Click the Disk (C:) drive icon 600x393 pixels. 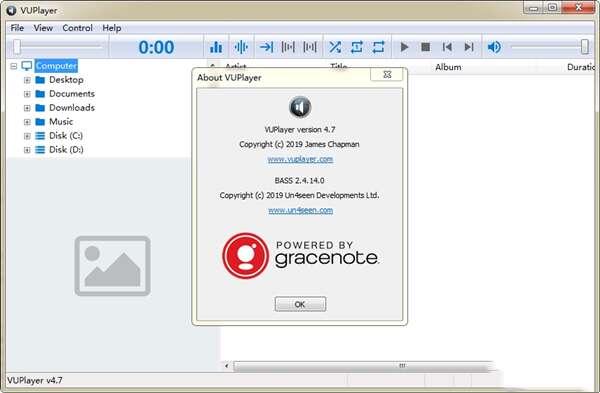[x=40, y=136]
